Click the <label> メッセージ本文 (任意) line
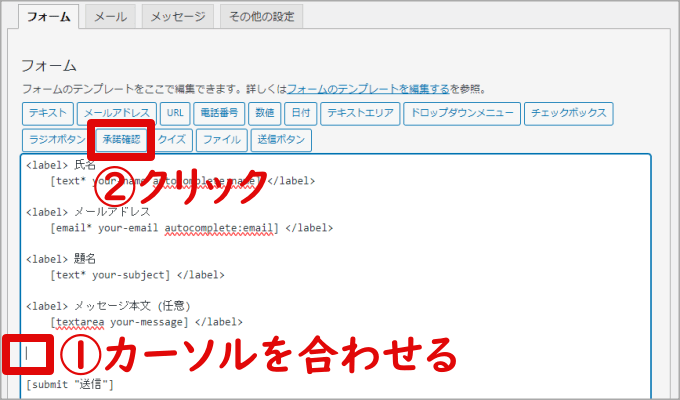 coord(108,306)
